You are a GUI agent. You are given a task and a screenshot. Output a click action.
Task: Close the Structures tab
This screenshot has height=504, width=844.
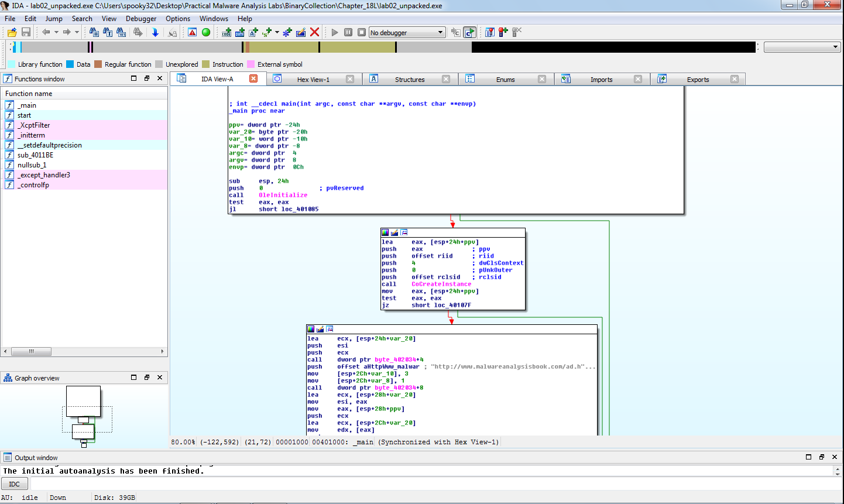446,79
